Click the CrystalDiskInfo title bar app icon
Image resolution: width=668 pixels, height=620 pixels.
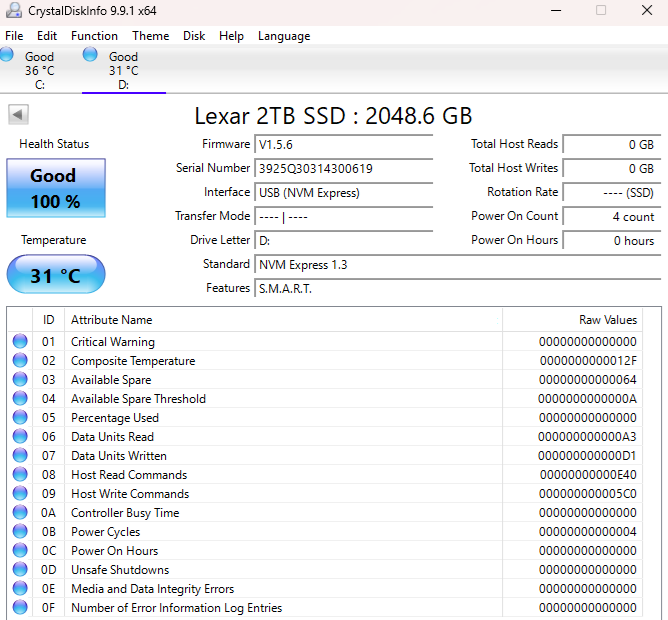(14, 10)
